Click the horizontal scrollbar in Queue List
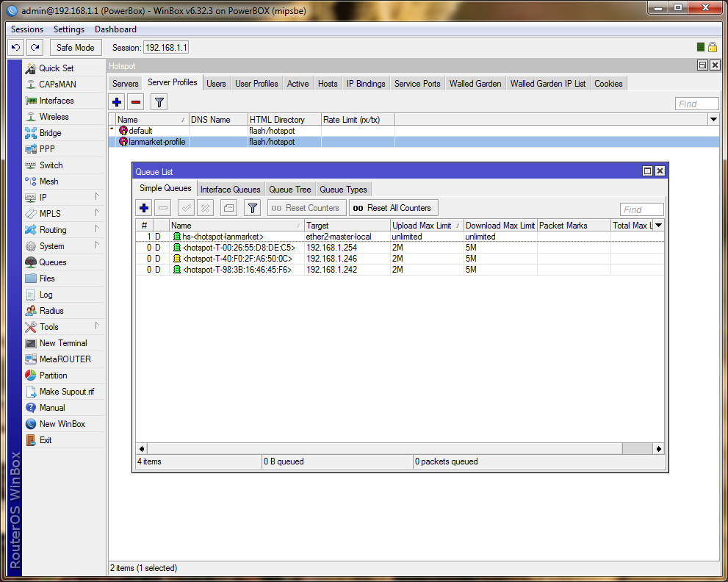The width and height of the screenshot is (728, 582). pos(382,448)
